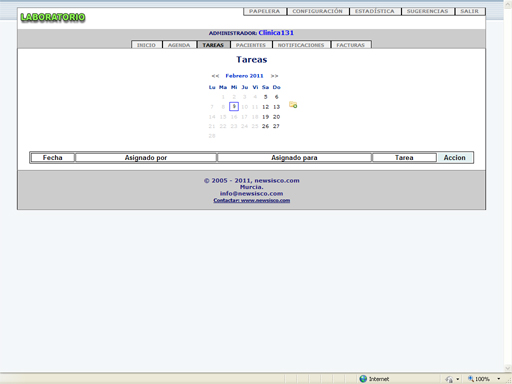The height and width of the screenshot is (384, 512).
Task: Select day 6 in the calendar
Action: tap(277, 97)
